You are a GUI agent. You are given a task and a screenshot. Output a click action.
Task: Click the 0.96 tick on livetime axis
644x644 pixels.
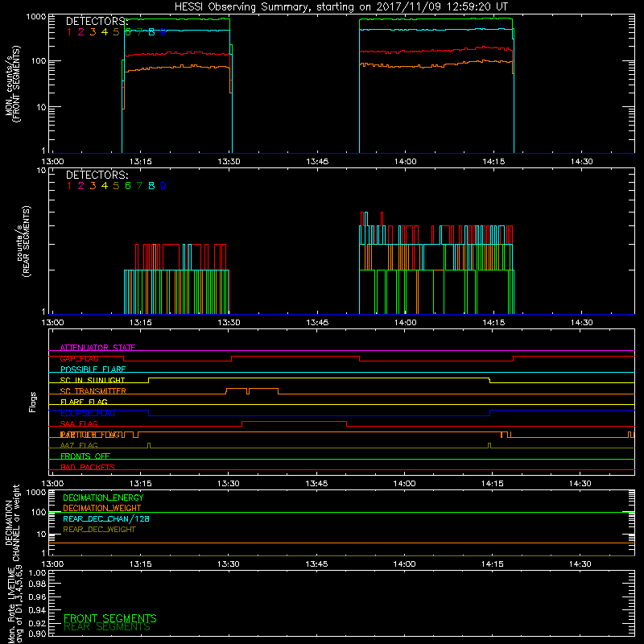pos(37,597)
